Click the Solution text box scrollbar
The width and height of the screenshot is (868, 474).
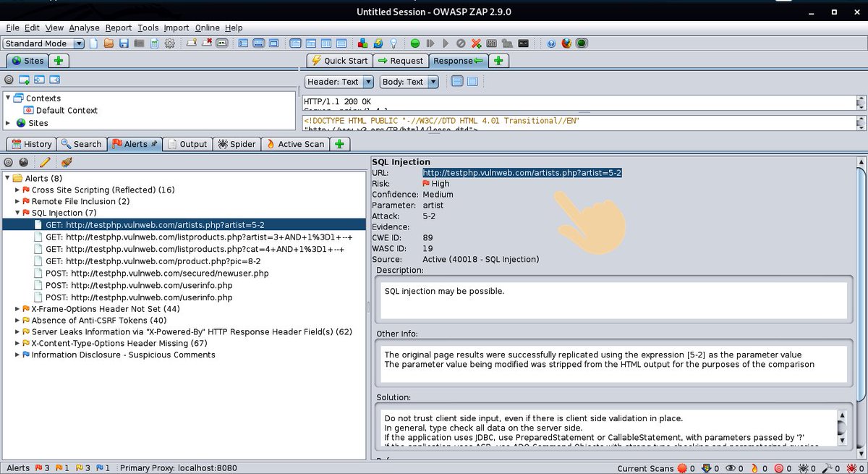pyautogui.click(x=841, y=427)
